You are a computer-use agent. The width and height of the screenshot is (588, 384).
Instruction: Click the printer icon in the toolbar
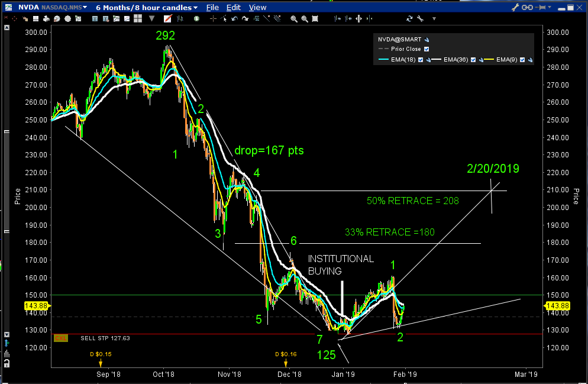(x=46, y=18)
